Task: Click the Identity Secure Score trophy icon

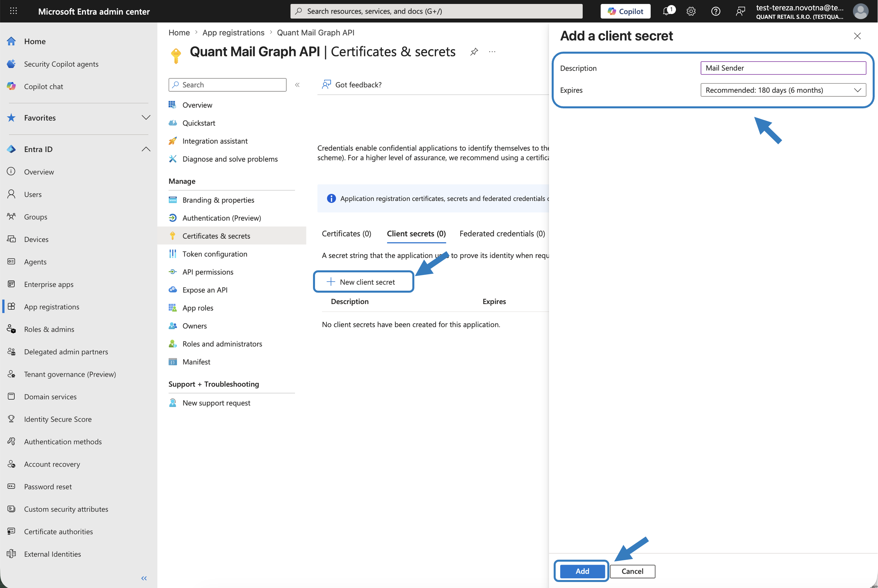Action: tap(11, 419)
